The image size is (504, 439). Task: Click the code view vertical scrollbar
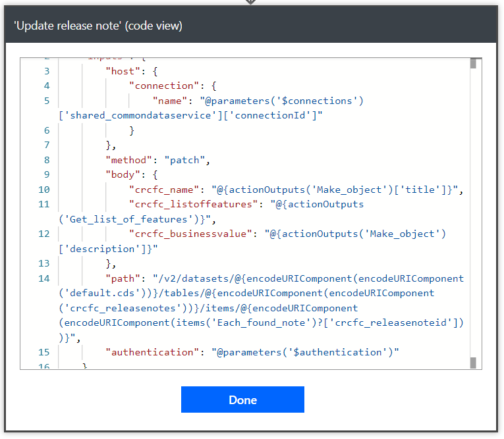(x=472, y=213)
